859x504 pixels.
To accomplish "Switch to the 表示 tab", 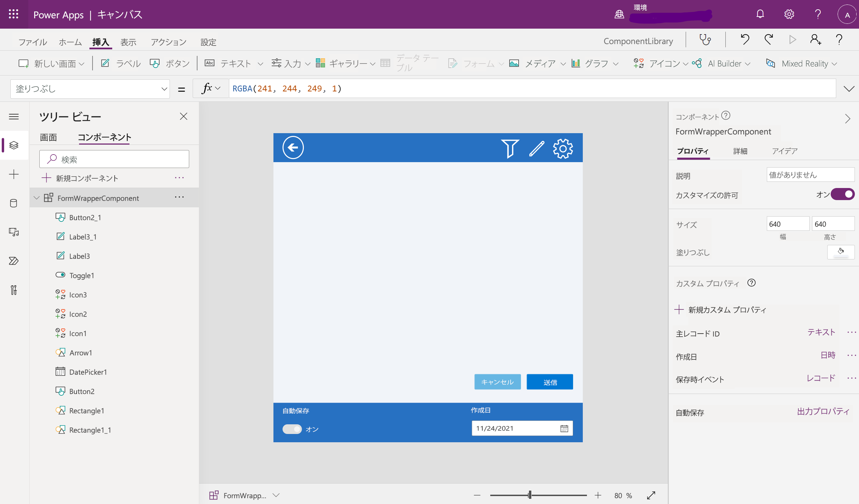I will (128, 42).
